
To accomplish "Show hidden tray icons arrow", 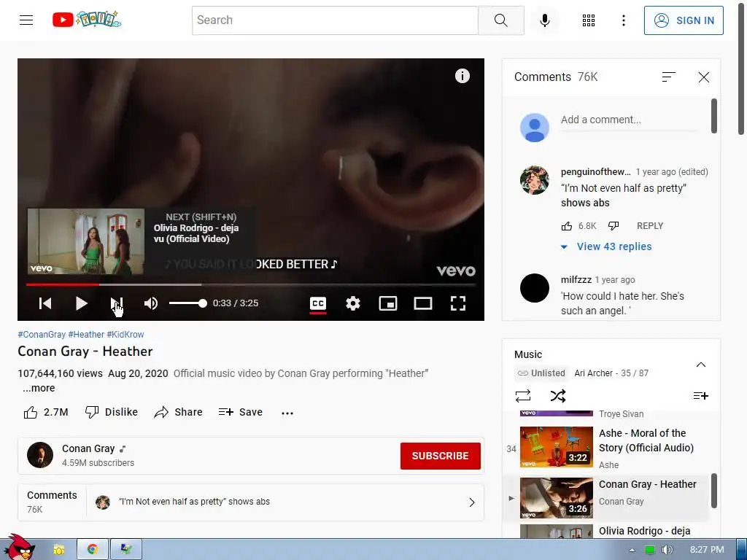I will pos(632,550).
